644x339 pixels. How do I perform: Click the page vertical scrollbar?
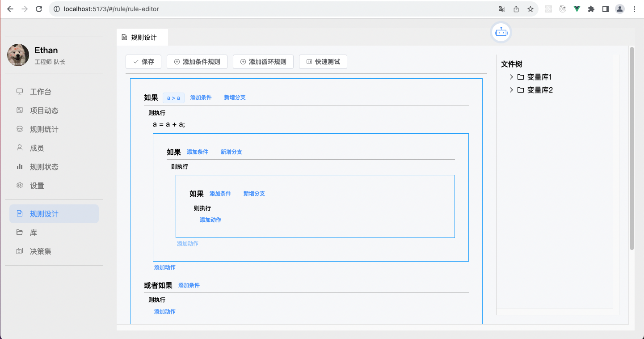pos(632,148)
